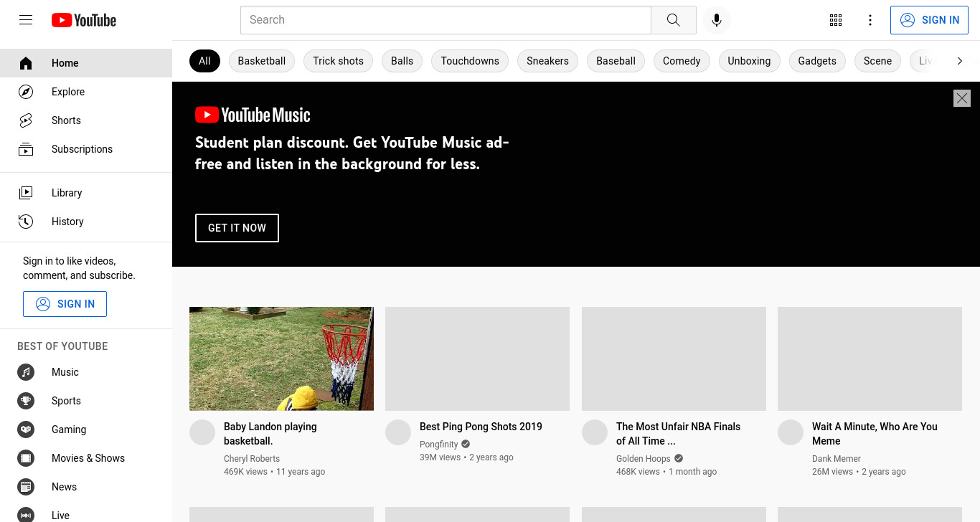Select the Comedy filter chip
Image resolution: width=980 pixels, height=522 pixels.
tap(682, 61)
